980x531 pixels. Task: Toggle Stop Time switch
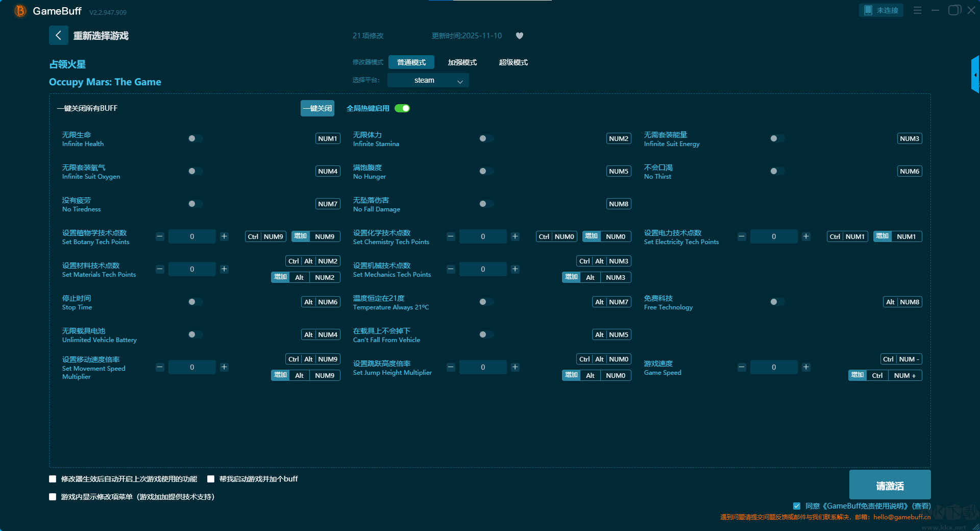point(195,302)
